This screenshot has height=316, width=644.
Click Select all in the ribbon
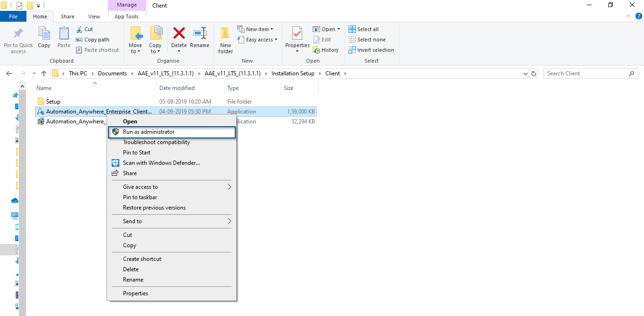367,29
